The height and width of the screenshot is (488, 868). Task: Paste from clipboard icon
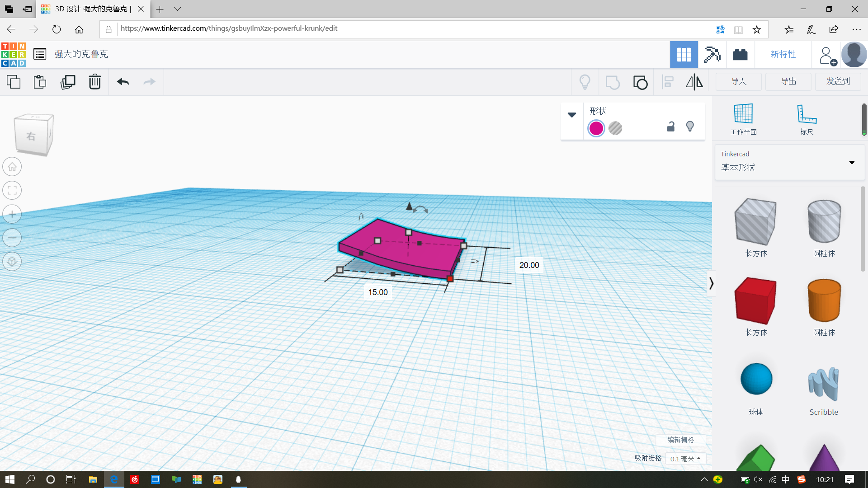point(40,82)
